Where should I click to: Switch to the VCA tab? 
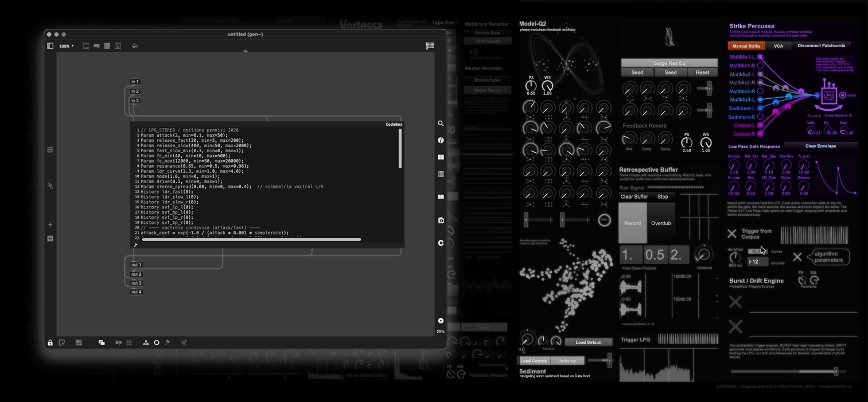tap(778, 46)
